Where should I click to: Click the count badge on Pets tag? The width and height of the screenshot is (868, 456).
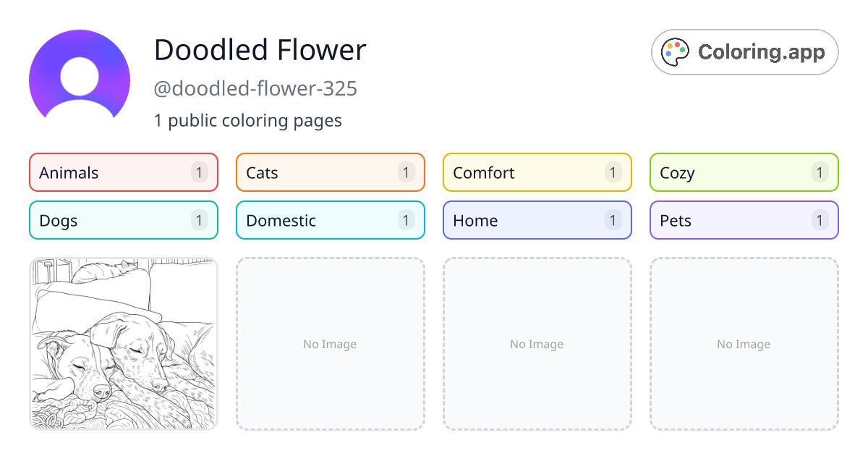[x=820, y=220]
